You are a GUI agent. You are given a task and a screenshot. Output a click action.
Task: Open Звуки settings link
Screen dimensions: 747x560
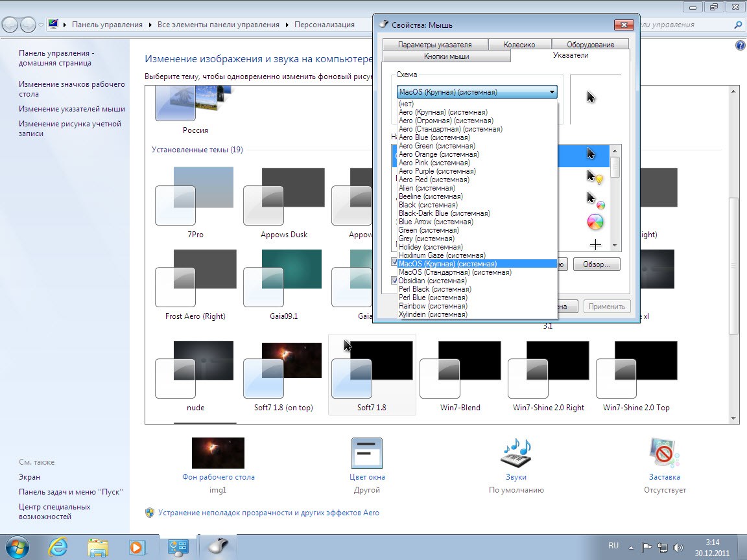click(x=516, y=477)
